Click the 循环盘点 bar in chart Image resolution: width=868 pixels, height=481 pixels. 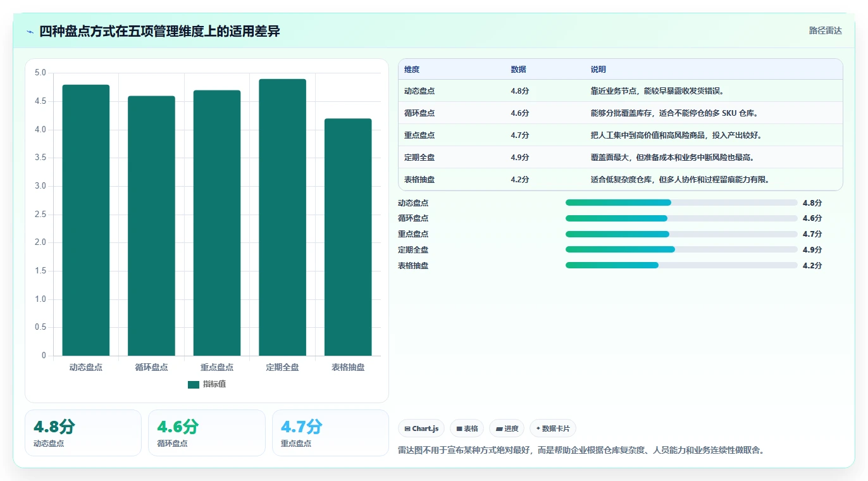point(151,226)
